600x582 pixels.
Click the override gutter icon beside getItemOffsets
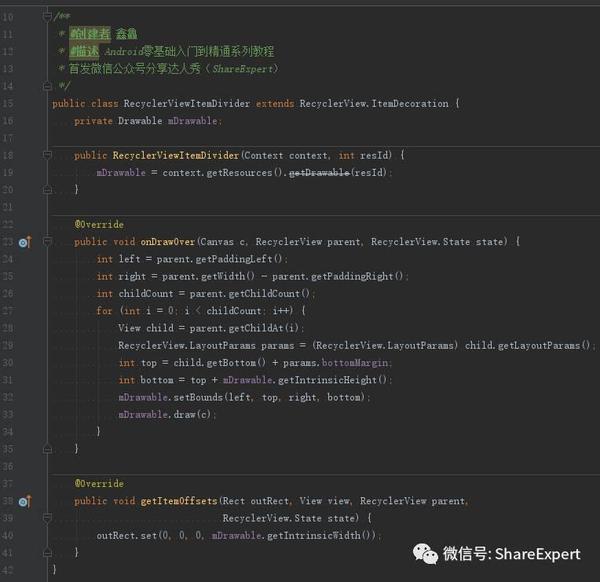pos(25,501)
